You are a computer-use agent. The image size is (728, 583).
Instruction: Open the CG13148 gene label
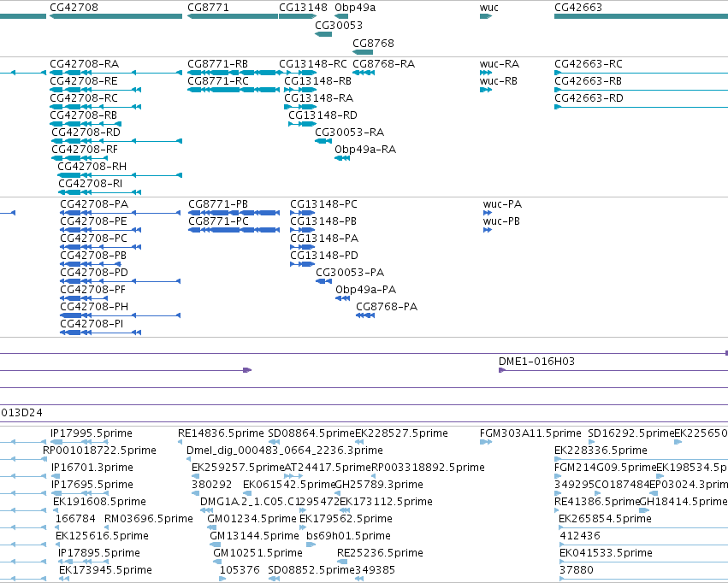[303, 8]
